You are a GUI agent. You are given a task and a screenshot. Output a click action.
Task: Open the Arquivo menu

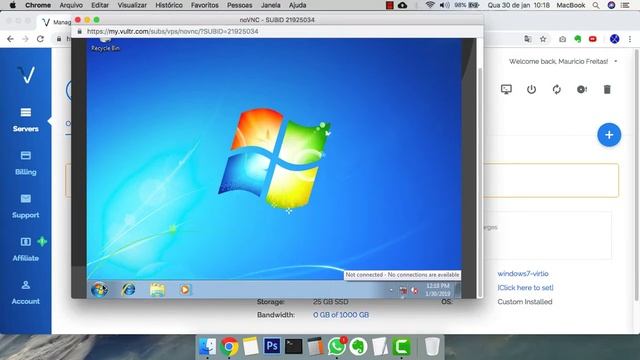tap(71, 5)
